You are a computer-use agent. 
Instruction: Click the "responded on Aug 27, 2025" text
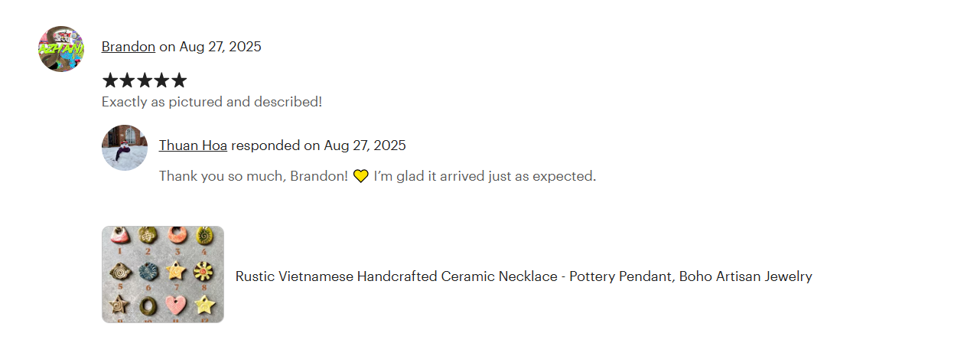(318, 145)
